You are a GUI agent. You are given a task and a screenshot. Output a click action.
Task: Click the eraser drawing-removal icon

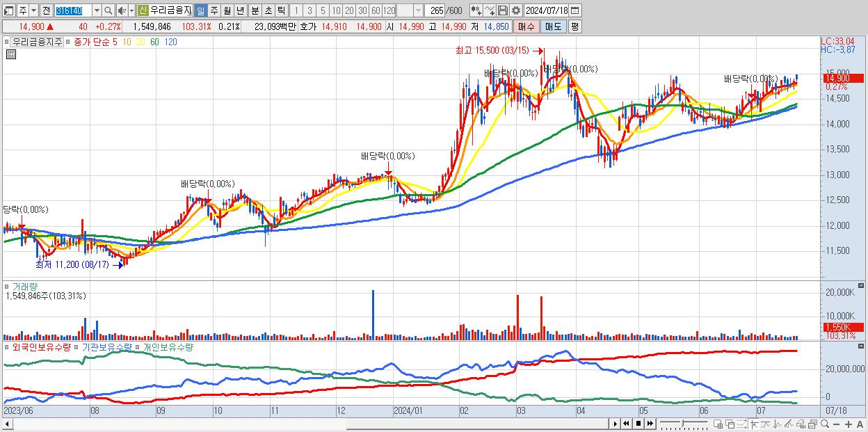point(801,424)
